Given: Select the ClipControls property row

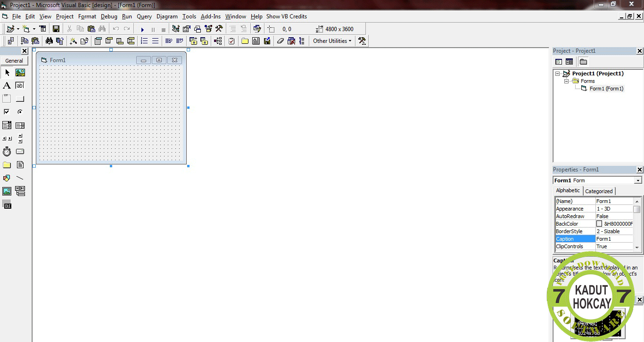Looking at the screenshot, I should pyautogui.click(x=594, y=246).
